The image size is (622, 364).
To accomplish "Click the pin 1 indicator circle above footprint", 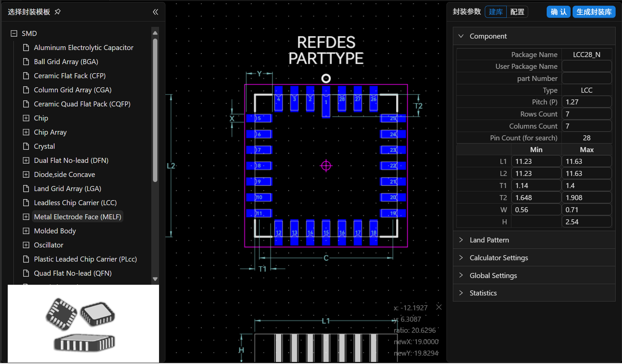I will pyautogui.click(x=326, y=78).
